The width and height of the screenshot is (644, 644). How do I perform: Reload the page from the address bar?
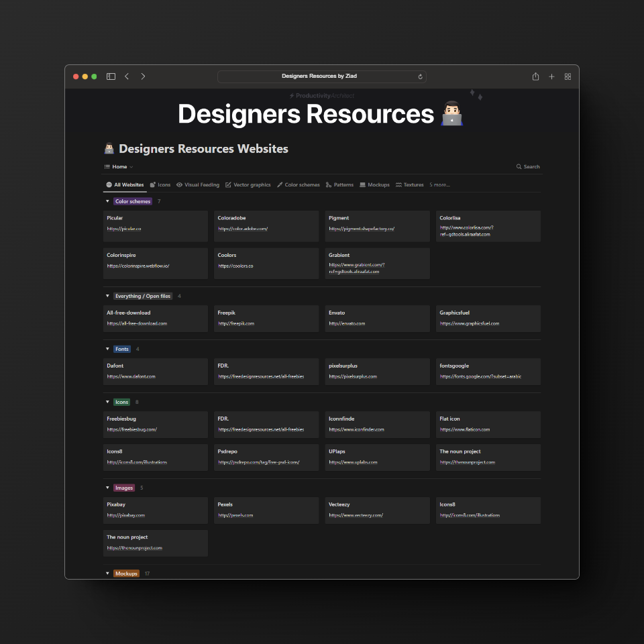421,76
